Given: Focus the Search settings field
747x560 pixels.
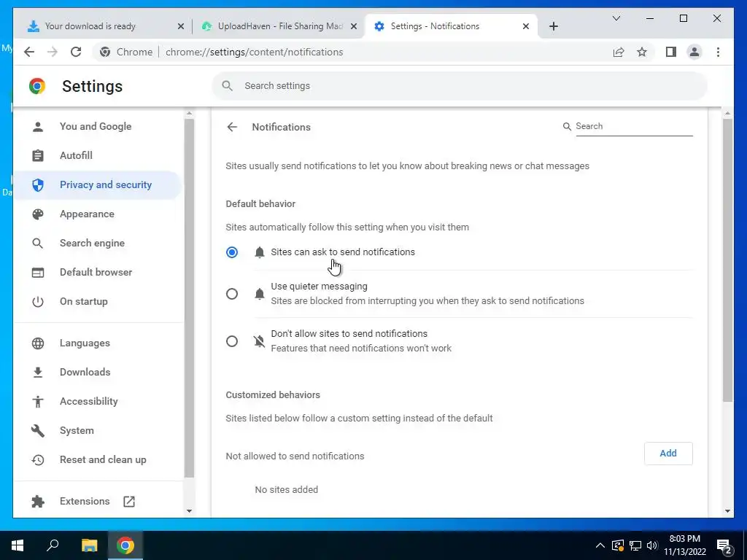Looking at the screenshot, I should click(460, 86).
